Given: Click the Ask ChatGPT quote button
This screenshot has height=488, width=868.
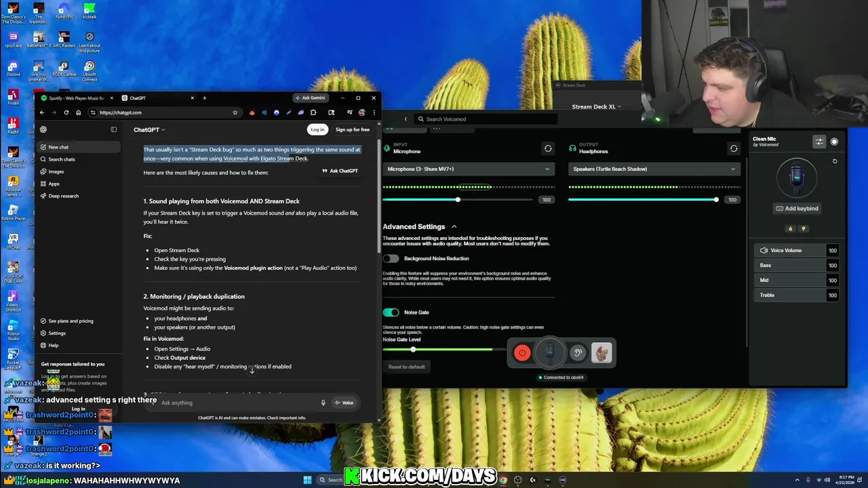Looking at the screenshot, I should (340, 171).
